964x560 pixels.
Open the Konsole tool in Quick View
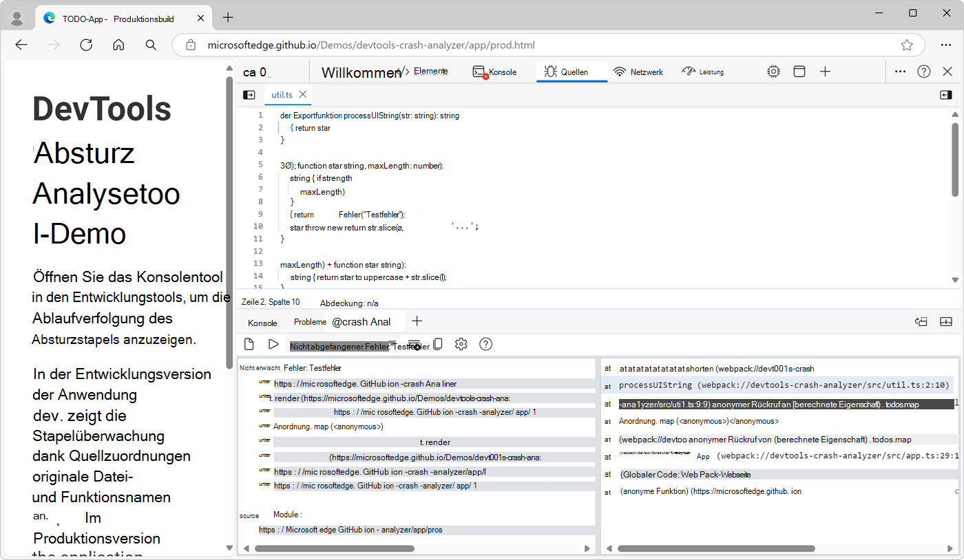click(262, 322)
